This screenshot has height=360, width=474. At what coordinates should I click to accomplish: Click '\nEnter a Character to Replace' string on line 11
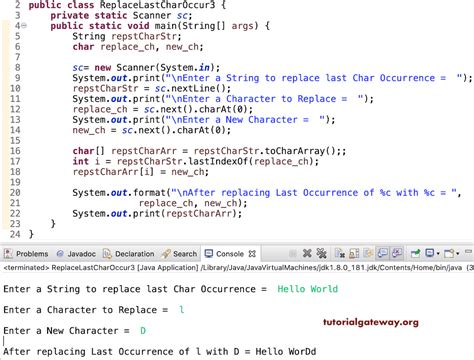[257, 99]
